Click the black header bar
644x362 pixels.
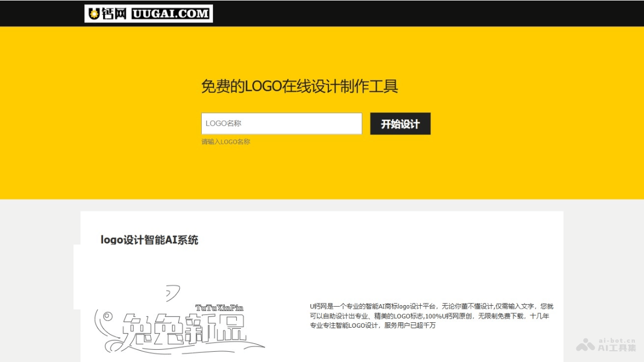[376, 13]
